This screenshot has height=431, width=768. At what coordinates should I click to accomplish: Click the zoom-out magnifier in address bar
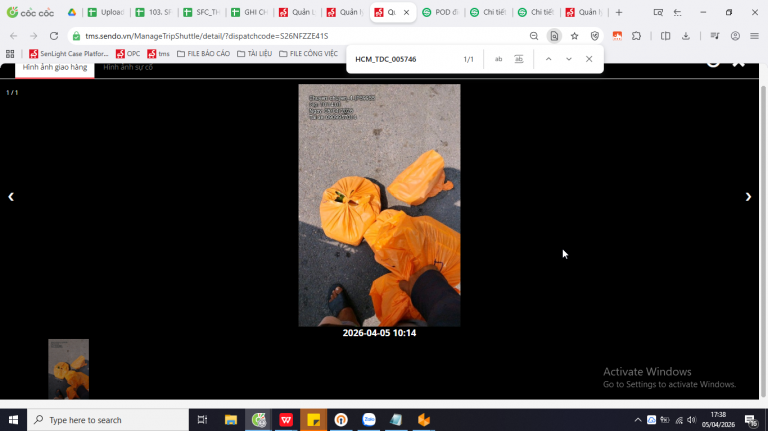coord(534,36)
